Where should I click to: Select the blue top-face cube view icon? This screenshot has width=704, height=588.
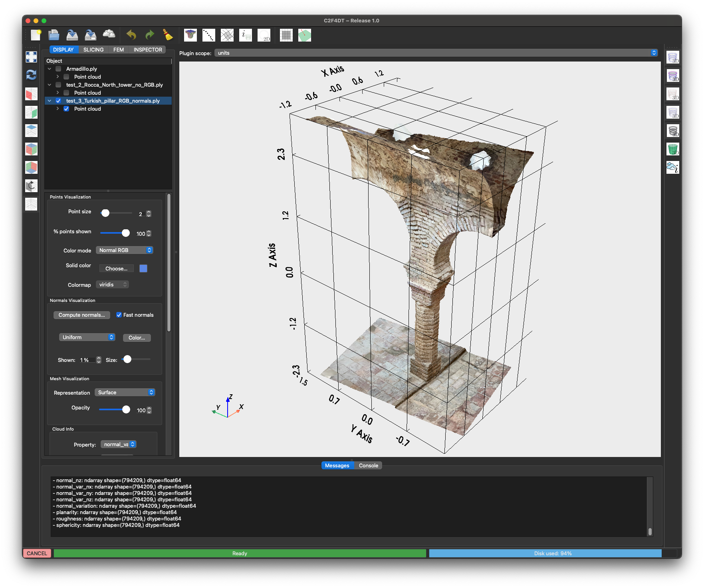pyautogui.click(x=31, y=131)
